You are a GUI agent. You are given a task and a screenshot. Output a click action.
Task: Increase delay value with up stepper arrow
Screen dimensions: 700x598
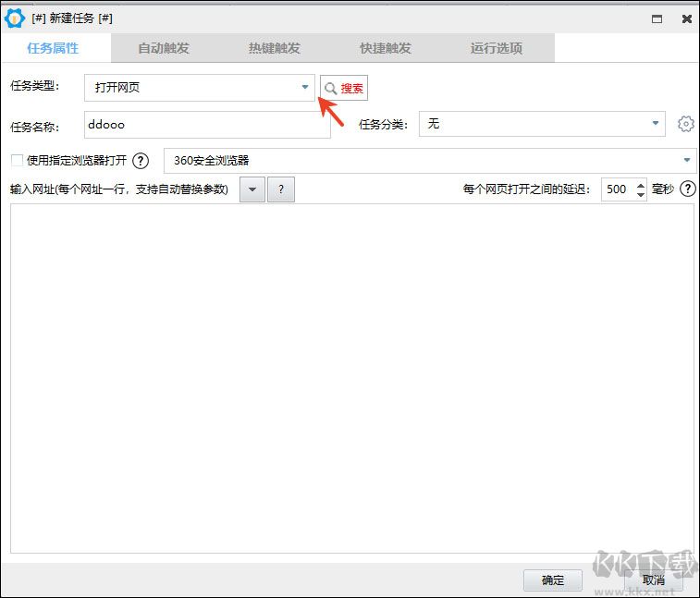[641, 185]
